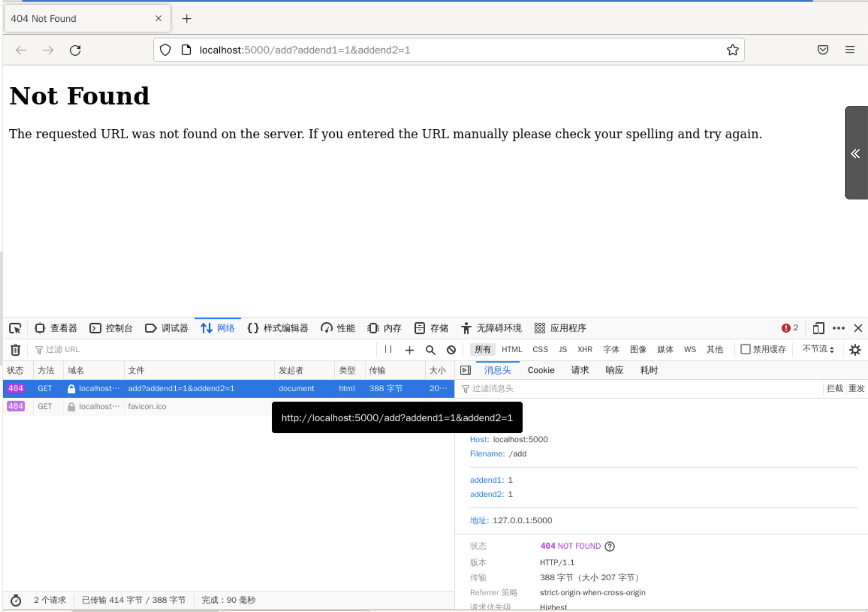Filter requests by WS
The image size is (868, 612).
690,350
